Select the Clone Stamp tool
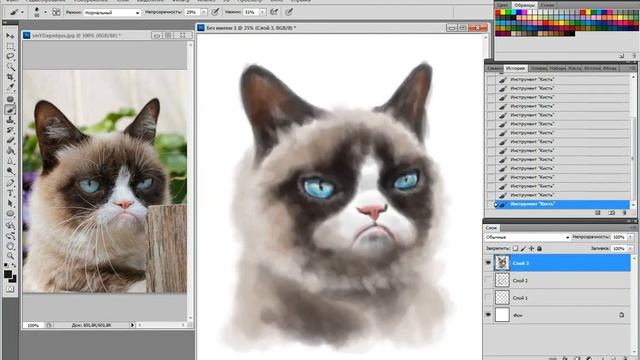Viewport: 640px width, 360px height. 10,120
